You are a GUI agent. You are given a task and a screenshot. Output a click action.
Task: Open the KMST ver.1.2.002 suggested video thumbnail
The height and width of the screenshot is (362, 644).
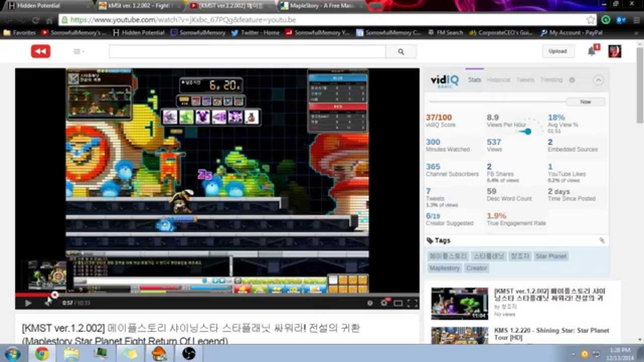click(459, 304)
